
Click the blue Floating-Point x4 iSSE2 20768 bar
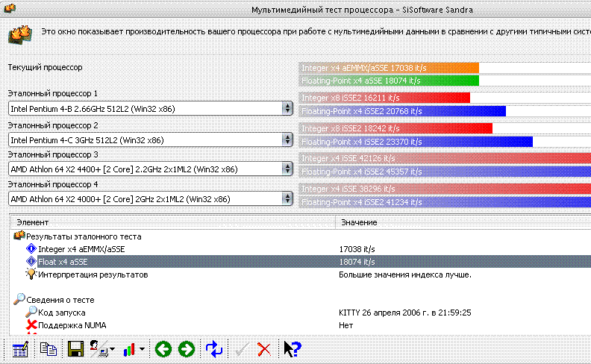pos(402,111)
